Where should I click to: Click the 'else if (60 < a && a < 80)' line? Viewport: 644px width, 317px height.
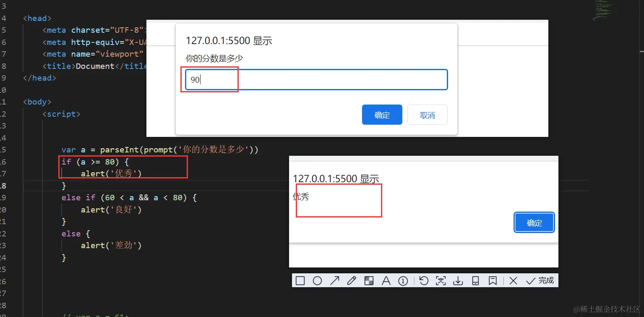[x=129, y=197]
